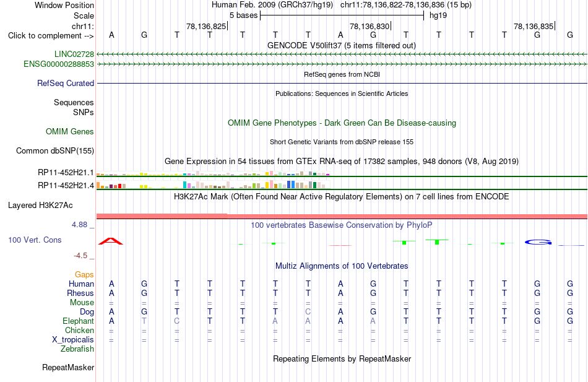
Task: Click the RefSeq Curated track label
Action: [x=66, y=84]
